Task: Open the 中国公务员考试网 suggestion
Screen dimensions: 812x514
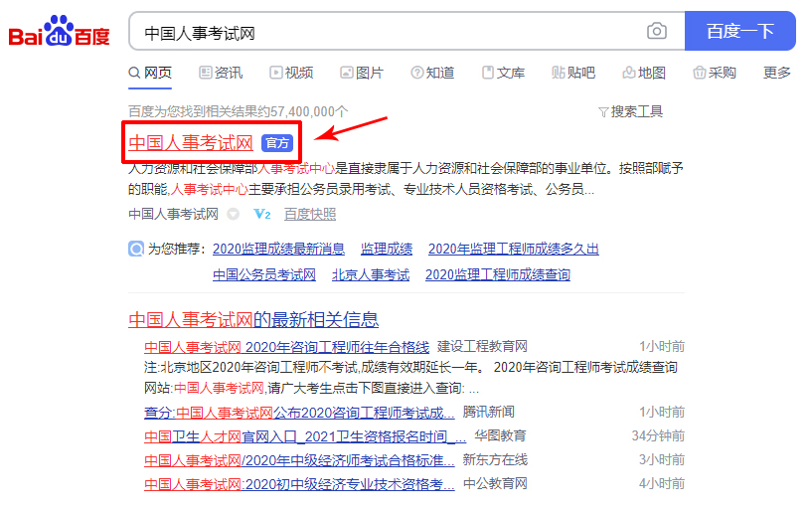Action: (264, 274)
